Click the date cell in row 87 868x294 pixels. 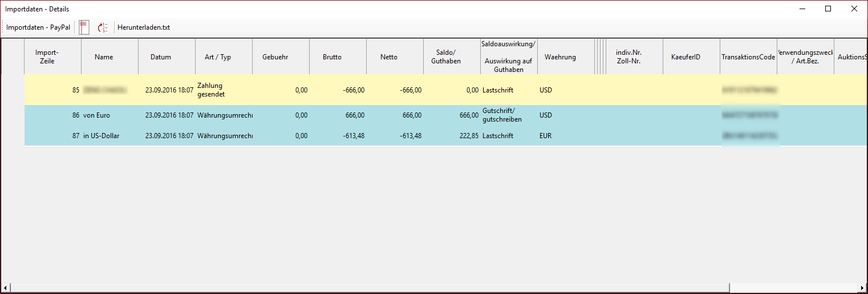click(167, 136)
